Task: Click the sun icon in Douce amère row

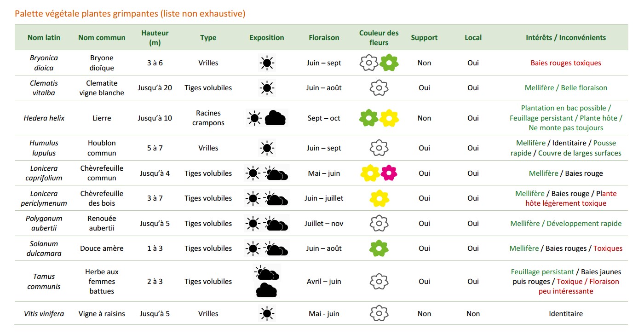Action: 253,248
